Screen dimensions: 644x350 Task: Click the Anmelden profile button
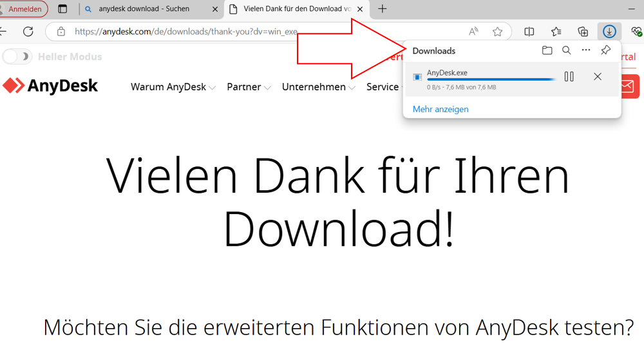[24, 9]
